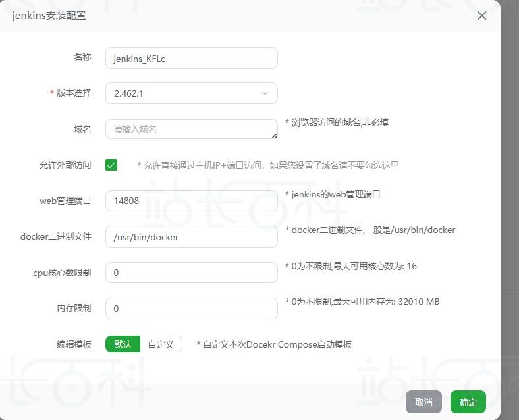Click the cpu核心数限制 field label
This screenshot has width=519, height=420.
pos(62,273)
